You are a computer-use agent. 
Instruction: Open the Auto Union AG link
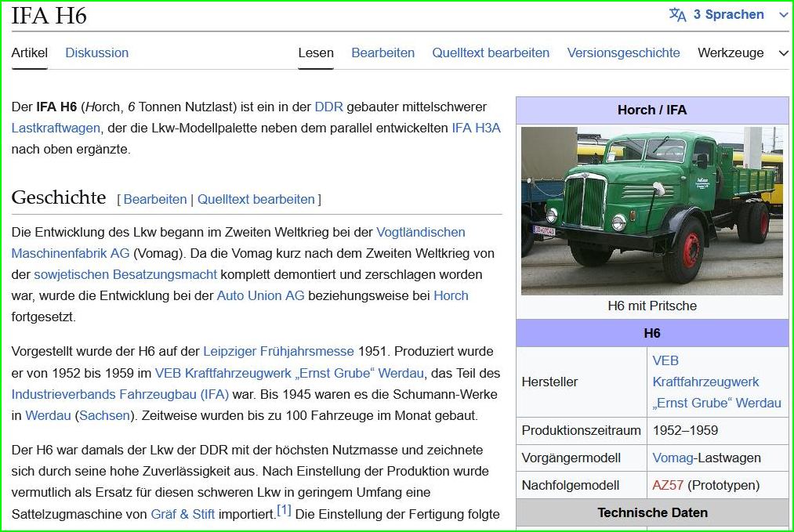(x=260, y=295)
